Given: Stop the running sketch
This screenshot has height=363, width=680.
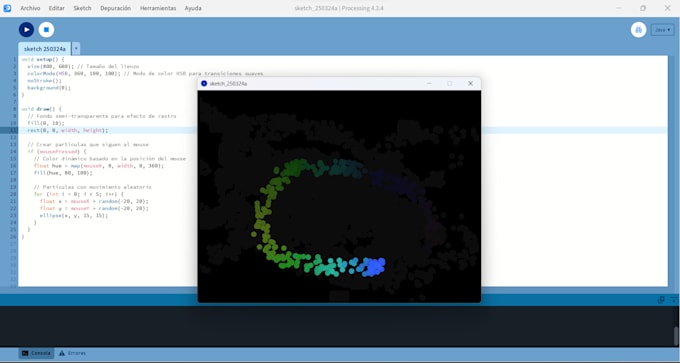Looking at the screenshot, I should point(46,29).
